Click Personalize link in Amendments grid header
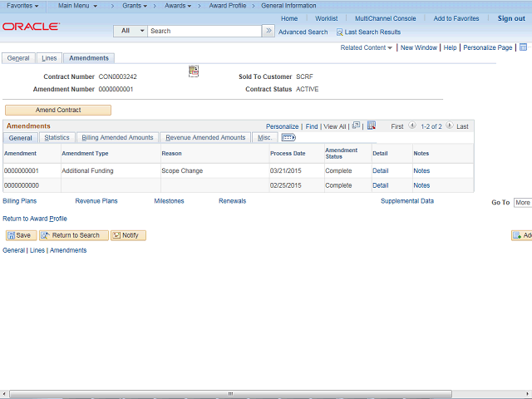 [x=283, y=126]
